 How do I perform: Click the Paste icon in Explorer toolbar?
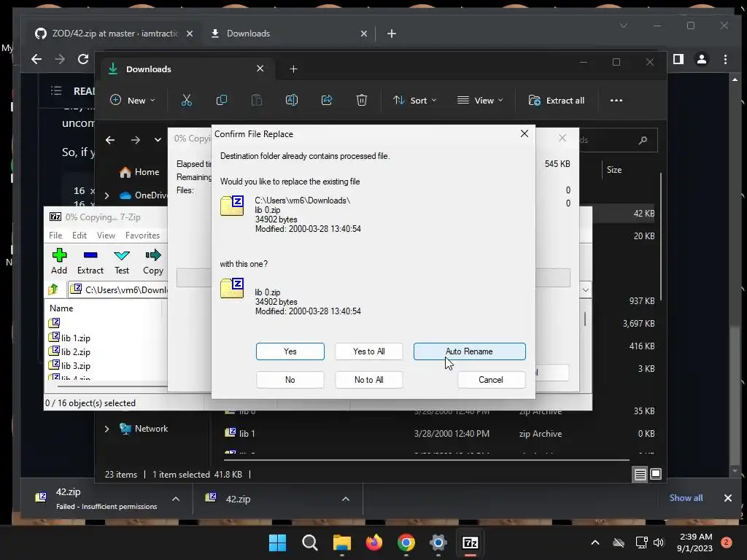point(257,101)
